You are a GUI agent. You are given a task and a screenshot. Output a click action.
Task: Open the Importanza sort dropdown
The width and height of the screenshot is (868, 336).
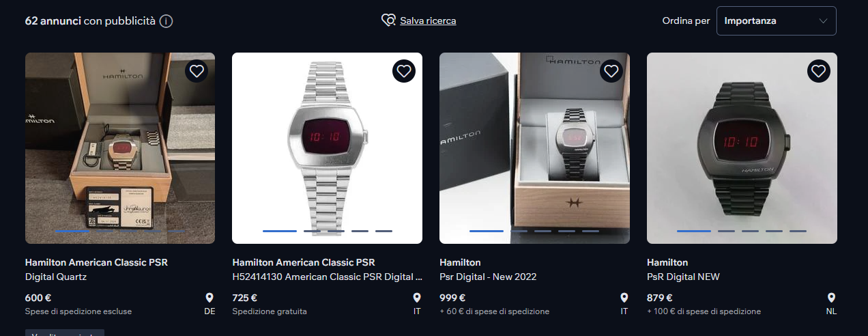(777, 20)
